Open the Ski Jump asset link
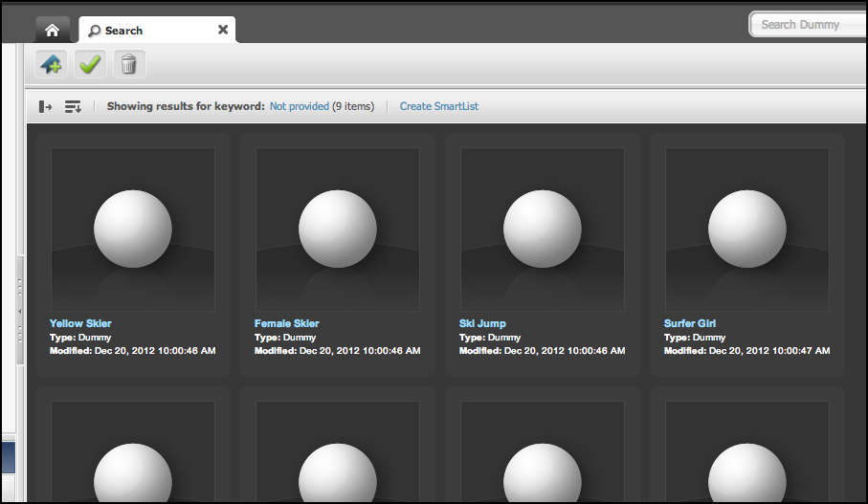Image resolution: width=868 pixels, height=504 pixels. 482,323
